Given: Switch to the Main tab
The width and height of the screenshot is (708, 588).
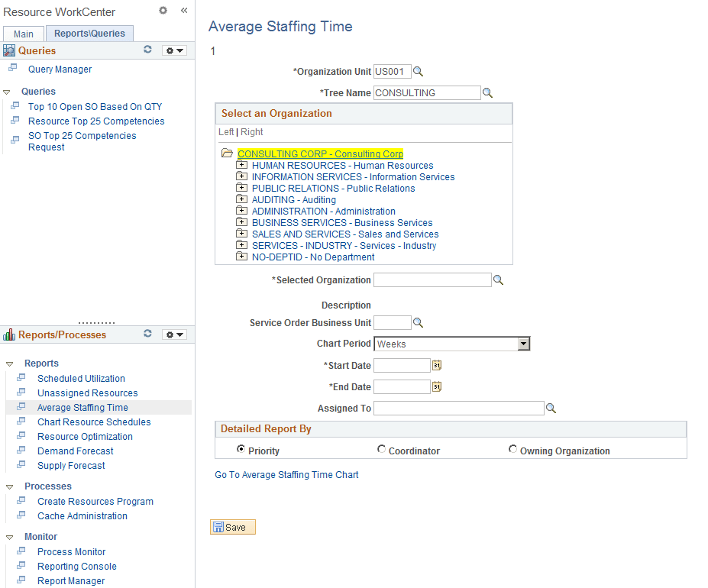Looking at the screenshot, I should tap(23, 34).
